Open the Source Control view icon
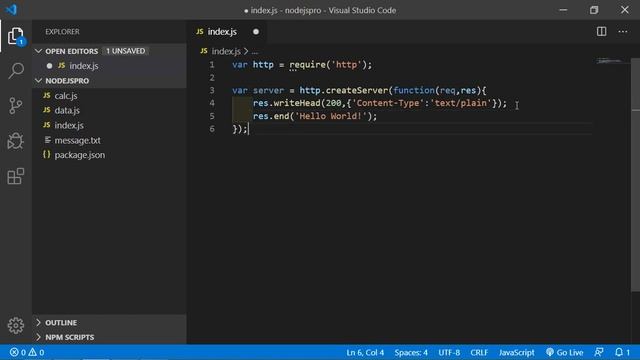This screenshot has height=360, width=640. [16, 106]
